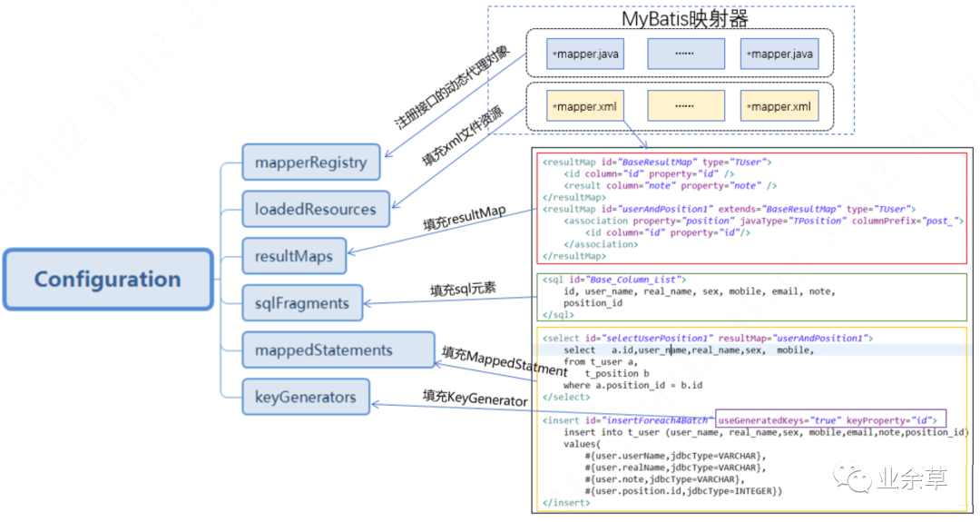This screenshot has height=522, width=980.
Task: Click the mapperRegistry node
Action: (310, 162)
